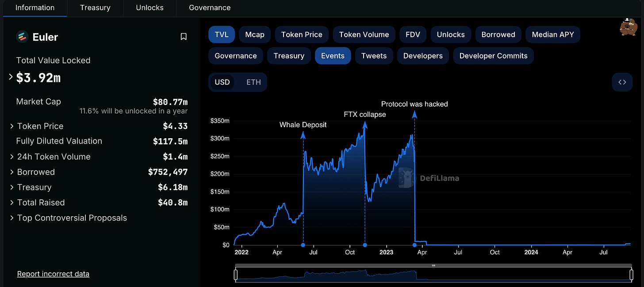Click left handle of chart range slider

point(236,275)
